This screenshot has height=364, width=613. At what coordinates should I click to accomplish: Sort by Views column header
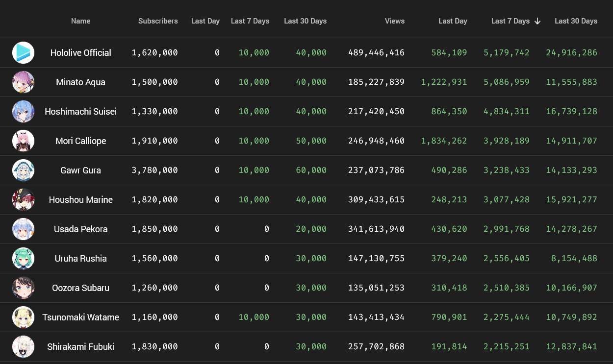click(395, 21)
